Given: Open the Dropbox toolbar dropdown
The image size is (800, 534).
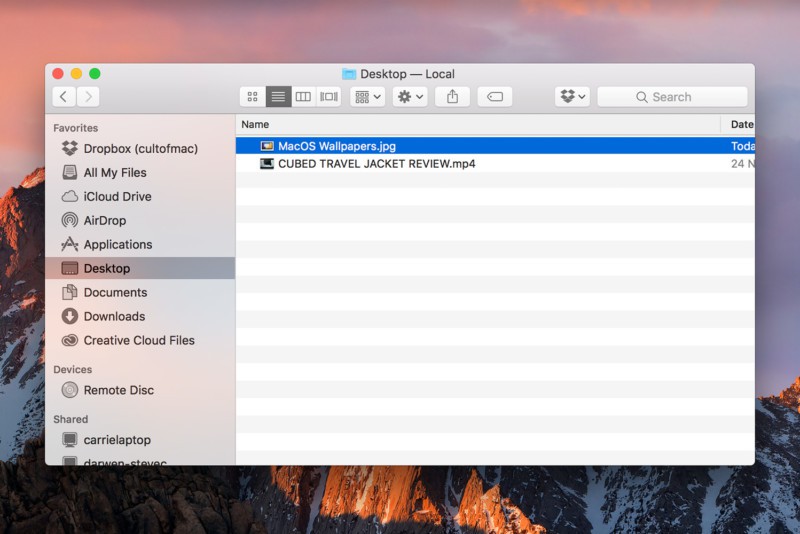Looking at the screenshot, I should pyautogui.click(x=572, y=97).
